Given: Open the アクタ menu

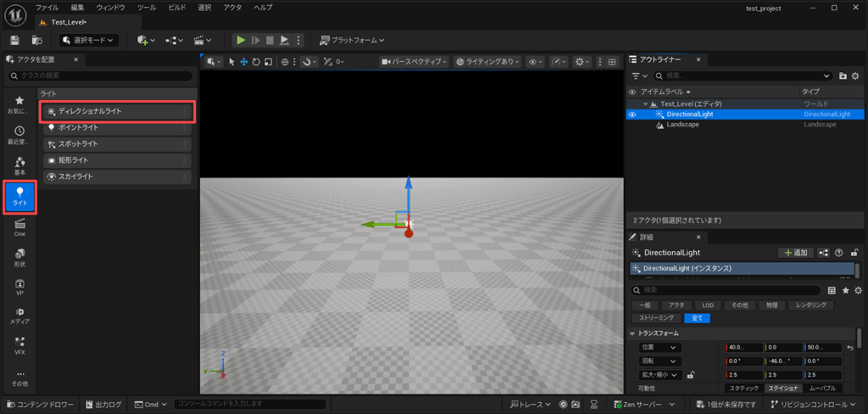Looking at the screenshot, I should pos(232,8).
